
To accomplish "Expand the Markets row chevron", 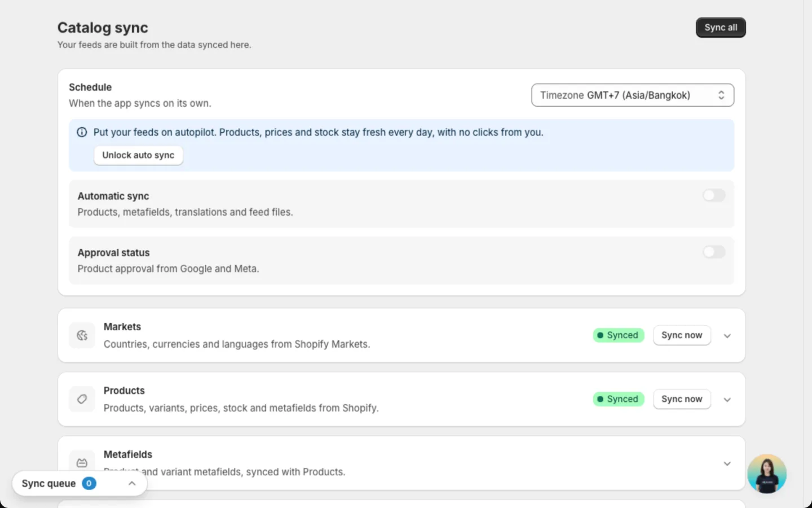I will click(727, 336).
